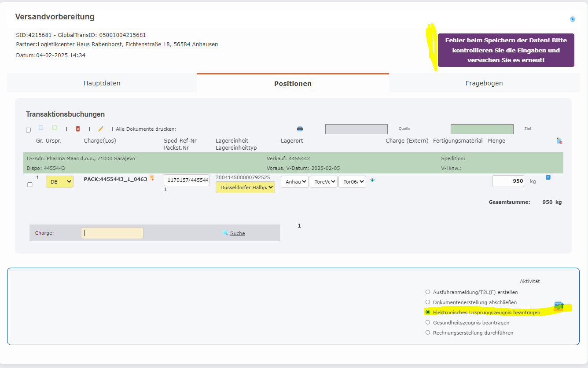Image resolution: width=588 pixels, height=368 pixels.
Task: Click the pencil edit icon in Transaktionsbuchungen
Action: [99, 129]
